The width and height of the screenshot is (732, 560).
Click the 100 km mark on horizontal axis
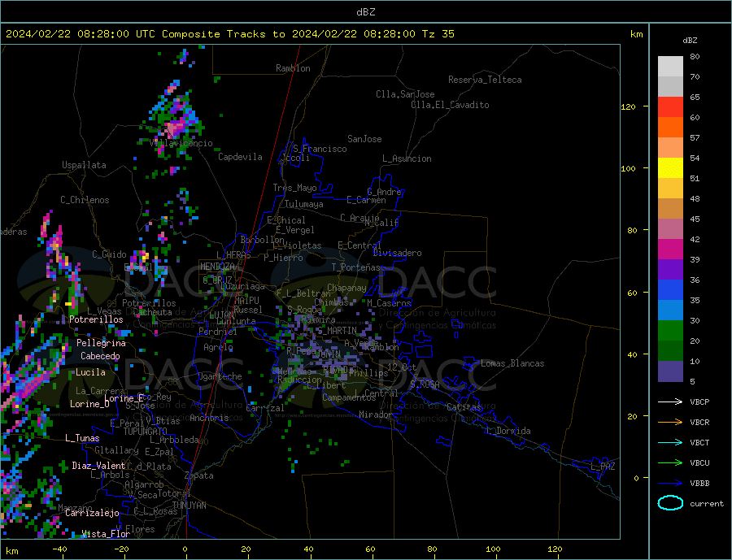[494, 549]
